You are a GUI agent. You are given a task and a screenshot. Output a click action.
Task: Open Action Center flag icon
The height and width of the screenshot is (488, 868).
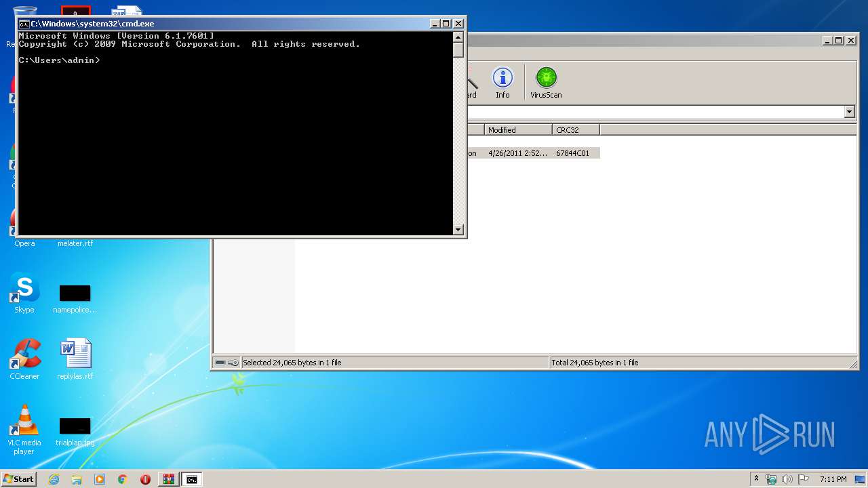click(804, 479)
